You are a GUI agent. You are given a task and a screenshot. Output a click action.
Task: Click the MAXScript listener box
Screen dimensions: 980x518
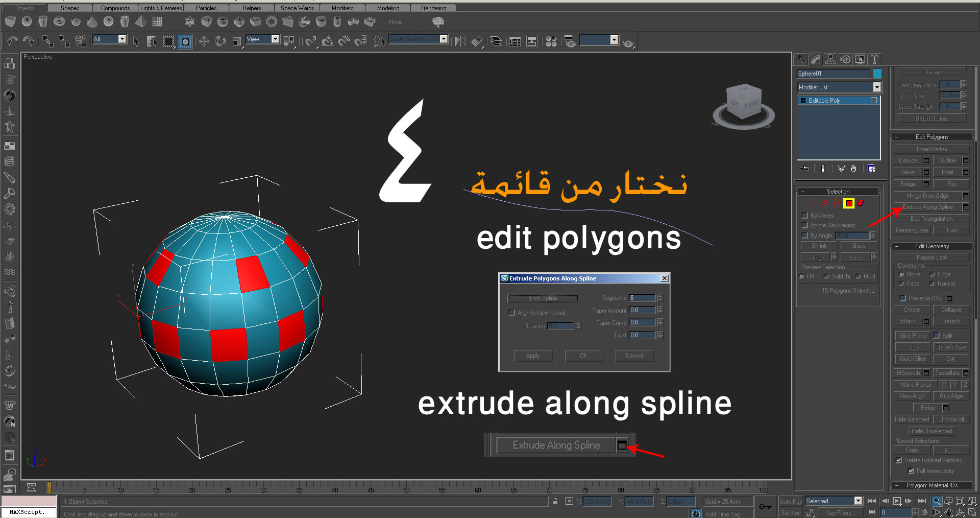click(29, 512)
